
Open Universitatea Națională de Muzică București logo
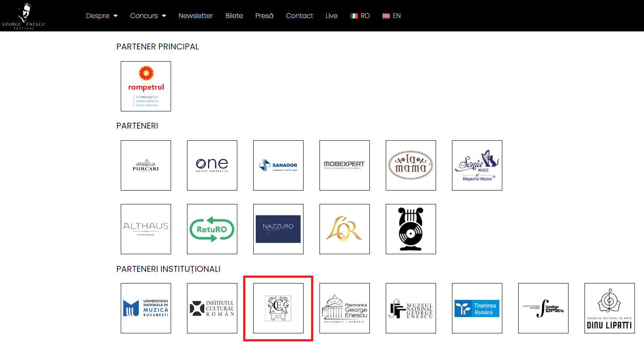(146, 308)
